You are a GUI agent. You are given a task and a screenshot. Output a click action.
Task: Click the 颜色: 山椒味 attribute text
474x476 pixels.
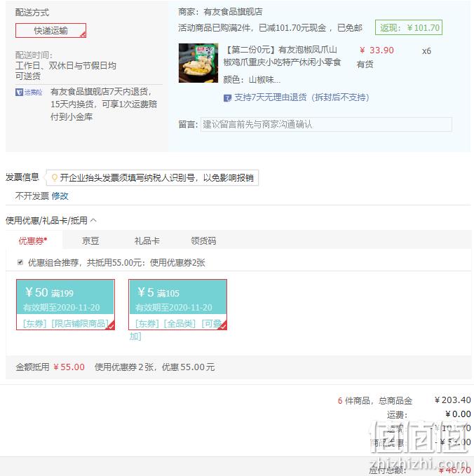252,80
